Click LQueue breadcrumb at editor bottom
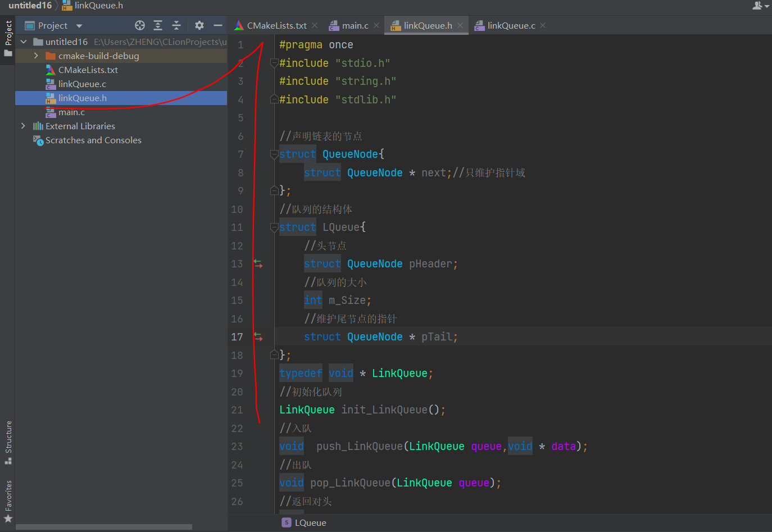Viewport: 772px width, 532px height. 304,522
